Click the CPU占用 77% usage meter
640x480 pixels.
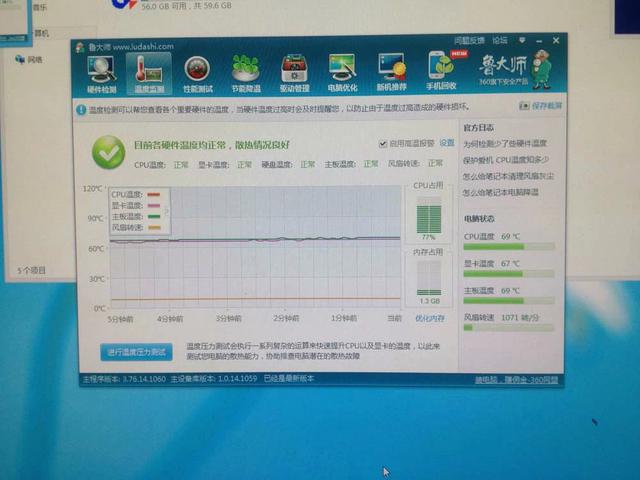429,215
